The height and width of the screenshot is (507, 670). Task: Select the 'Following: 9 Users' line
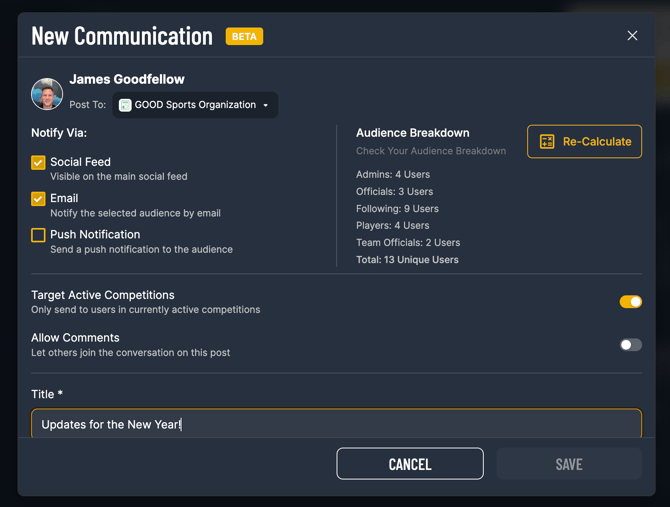[397, 208]
